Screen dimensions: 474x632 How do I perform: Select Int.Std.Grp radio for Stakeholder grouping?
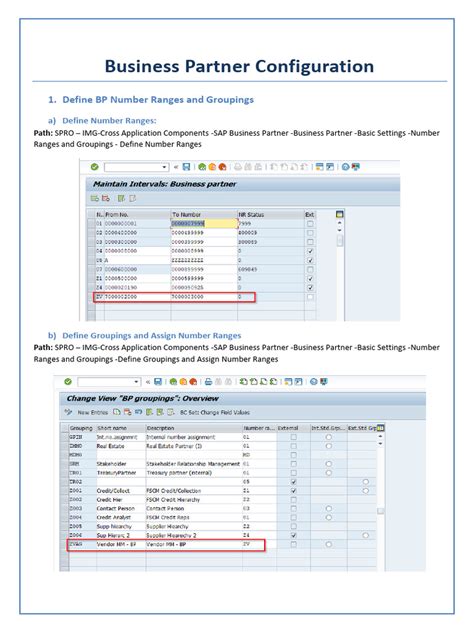point(329,464)
